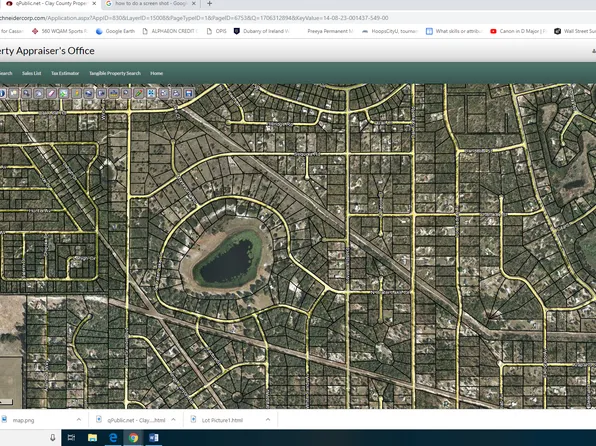Screen dimensions: 596x446
Task: Open the 560 WQAM Sports bookmark
Action: click(60, 31)
